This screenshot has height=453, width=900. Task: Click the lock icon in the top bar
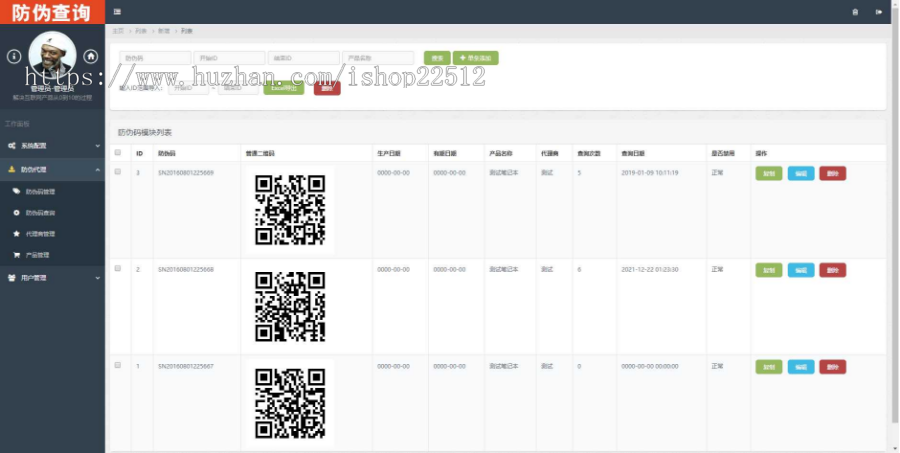coord(855,11)
